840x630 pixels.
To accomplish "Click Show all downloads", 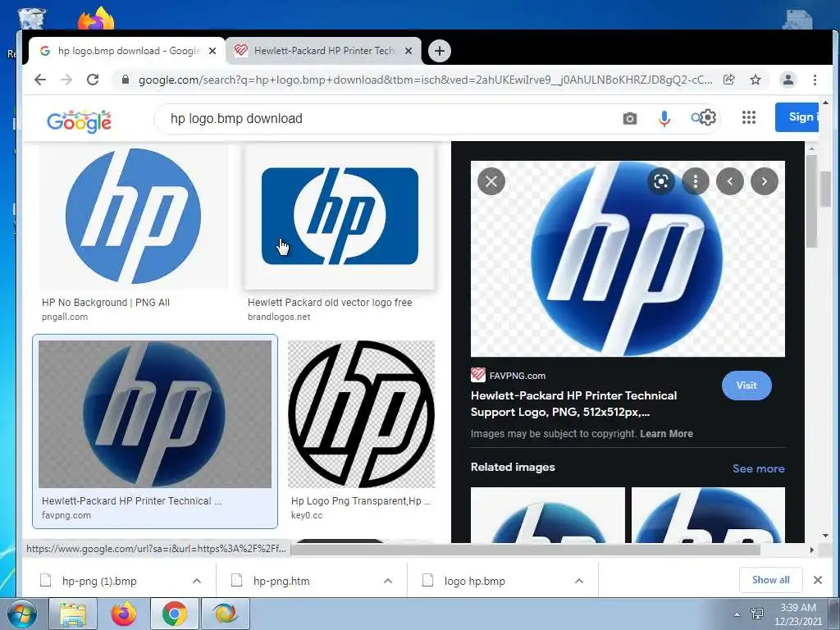I will point(770,580).
